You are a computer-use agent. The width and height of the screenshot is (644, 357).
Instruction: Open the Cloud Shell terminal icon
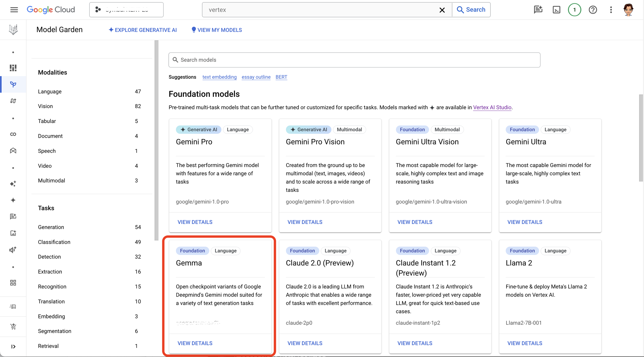tap(556, 10)
